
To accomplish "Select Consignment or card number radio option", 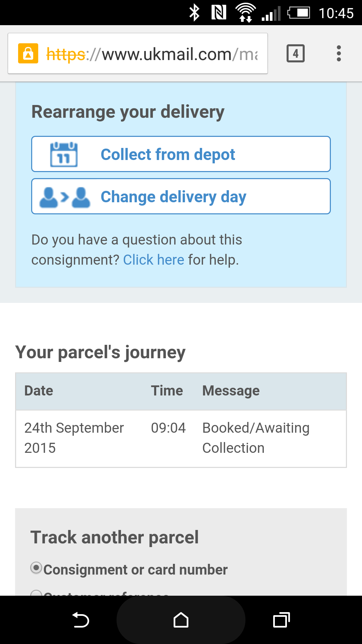I will pos(36,568).
